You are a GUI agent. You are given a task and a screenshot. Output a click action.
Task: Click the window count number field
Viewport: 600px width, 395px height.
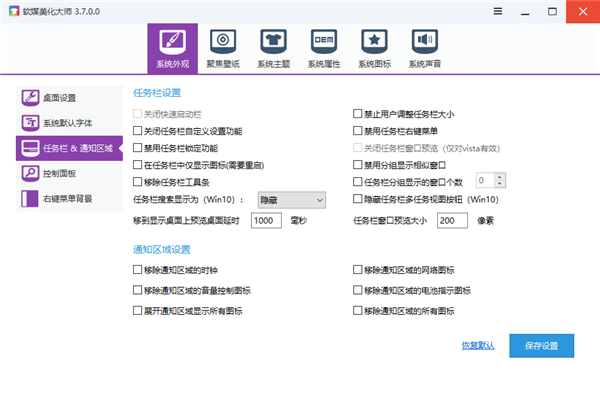click(x=486, y=180)
